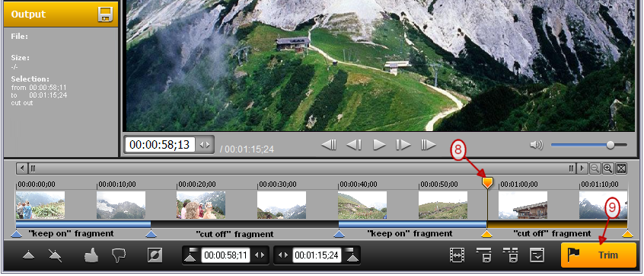Select the house thumbnail at 00:01:00;00

click(x=523, y=205)
